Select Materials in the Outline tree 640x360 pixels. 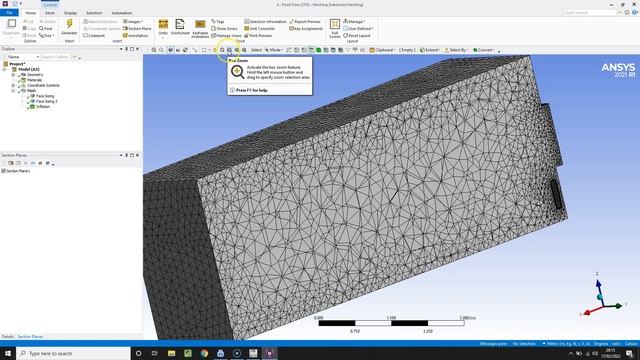tap(34, 80)
